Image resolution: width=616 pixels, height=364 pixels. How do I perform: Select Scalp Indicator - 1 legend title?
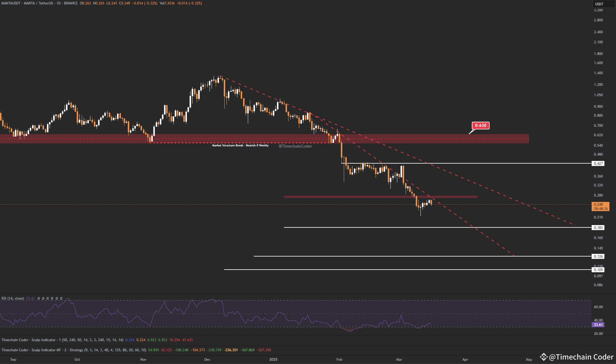[62, 340]
